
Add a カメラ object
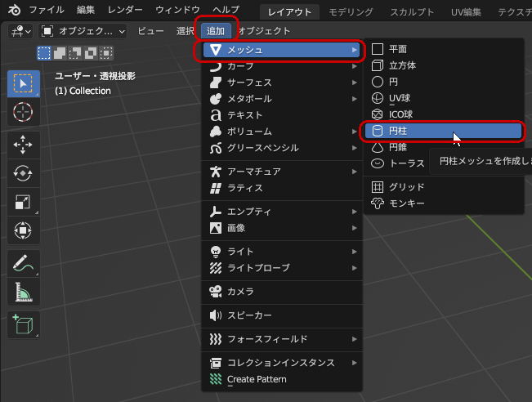click(281, 292)
